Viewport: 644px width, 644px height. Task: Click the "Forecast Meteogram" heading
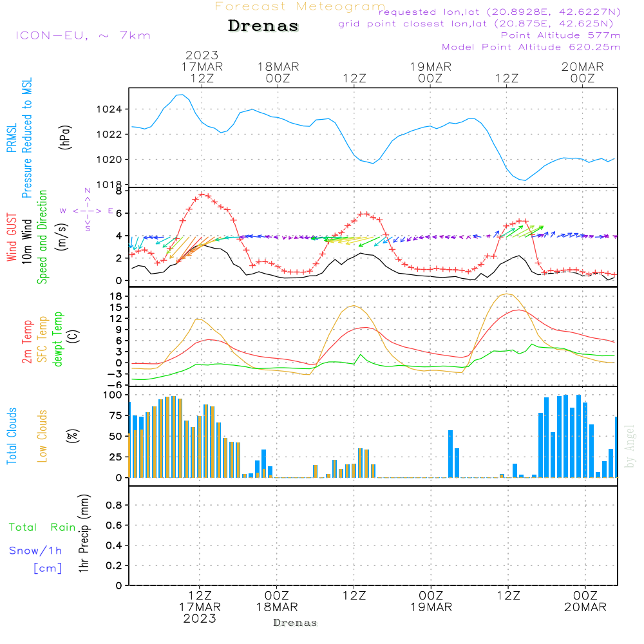pos(300,6)
